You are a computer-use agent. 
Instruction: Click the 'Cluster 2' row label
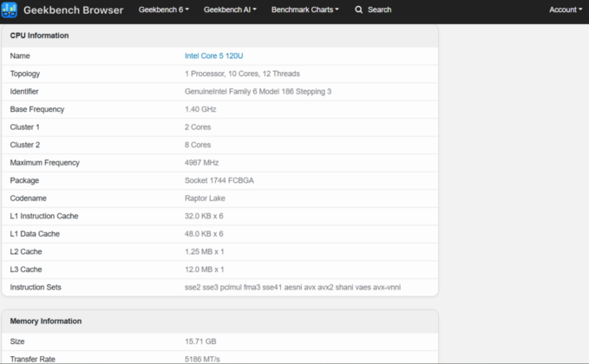coord(25,145)
